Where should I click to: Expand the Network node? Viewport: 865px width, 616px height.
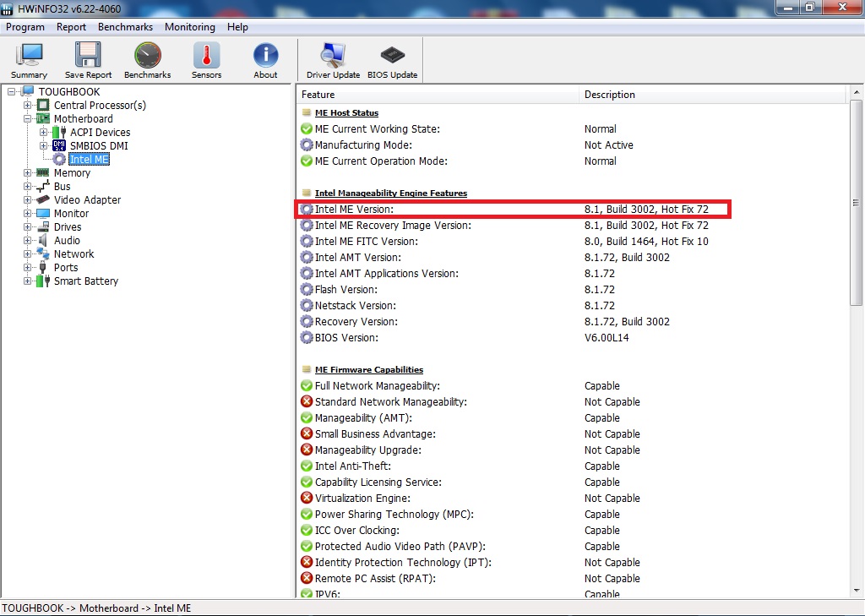(x=27, y=253)
